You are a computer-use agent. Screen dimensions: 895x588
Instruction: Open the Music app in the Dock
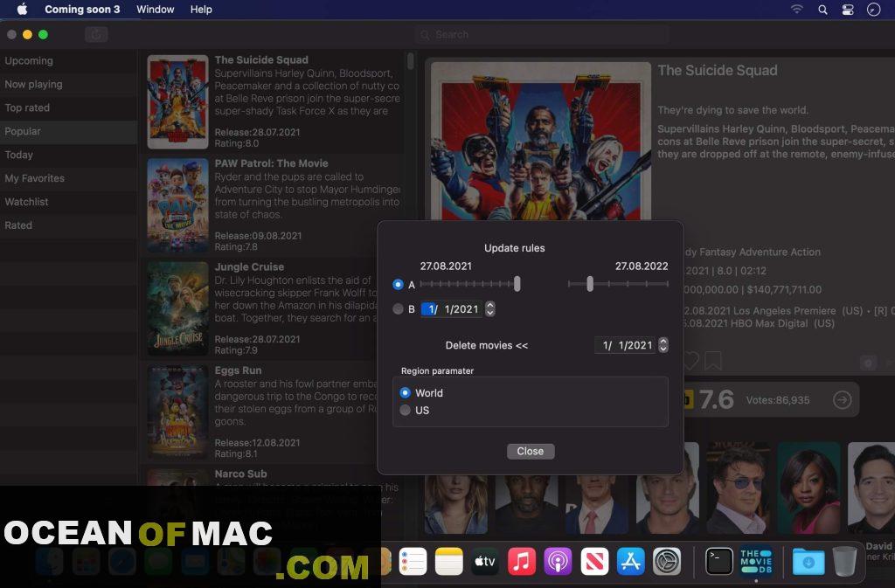tap(521, 562)
